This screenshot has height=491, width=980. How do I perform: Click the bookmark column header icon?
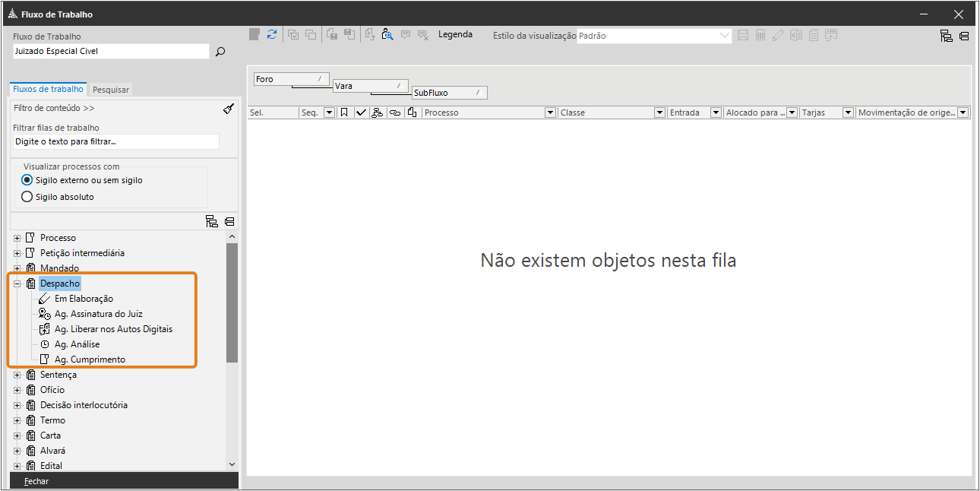click(344, 112)
